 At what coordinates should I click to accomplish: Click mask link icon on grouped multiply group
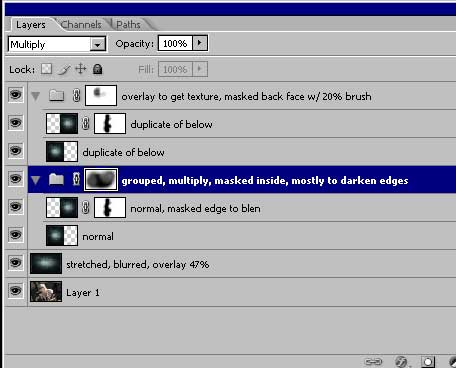pyautogui.click(x=76, y=180)
